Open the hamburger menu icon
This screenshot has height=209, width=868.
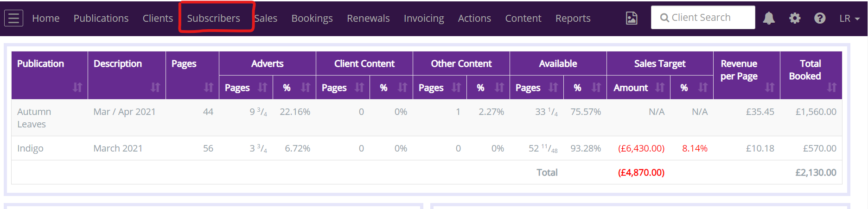pos(13,19)
